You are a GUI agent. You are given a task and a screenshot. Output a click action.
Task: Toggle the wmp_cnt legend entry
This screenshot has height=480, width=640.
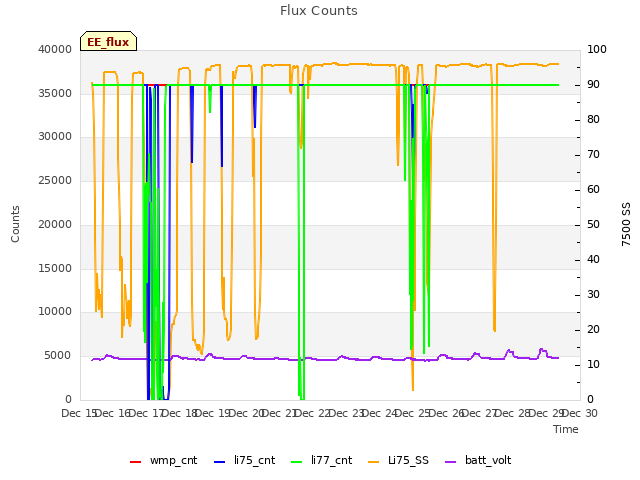point(163,460)
